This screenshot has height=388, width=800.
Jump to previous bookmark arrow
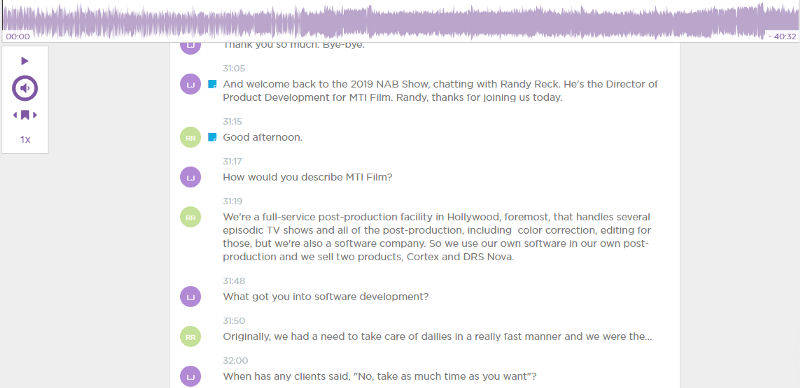click(x=15, y=115)
